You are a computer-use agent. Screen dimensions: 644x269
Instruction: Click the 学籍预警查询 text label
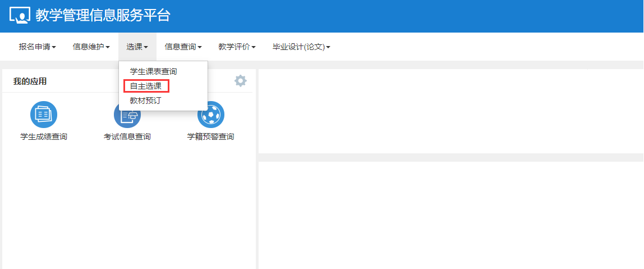[211, 136]
